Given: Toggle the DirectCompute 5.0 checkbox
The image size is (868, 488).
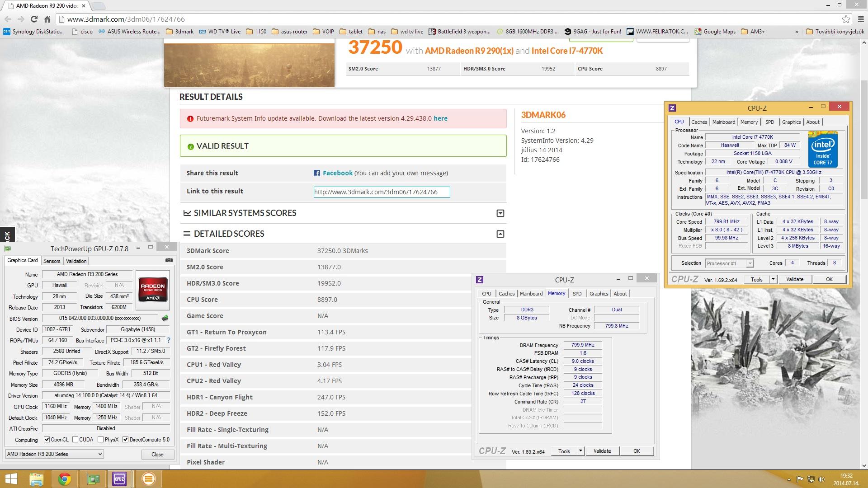Looking at the screenshot, I should pyautogui.click(x=125, y=440).
